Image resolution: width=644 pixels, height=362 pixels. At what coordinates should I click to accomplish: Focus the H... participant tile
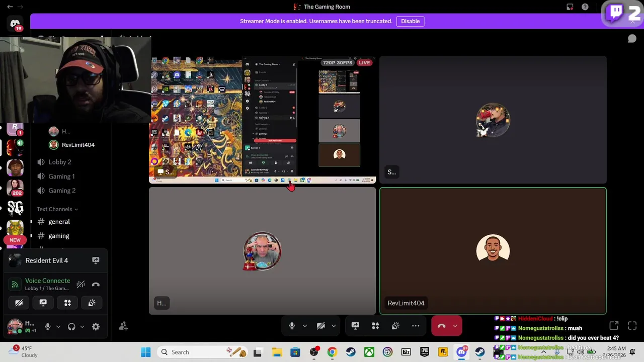(x=263, y=251)
